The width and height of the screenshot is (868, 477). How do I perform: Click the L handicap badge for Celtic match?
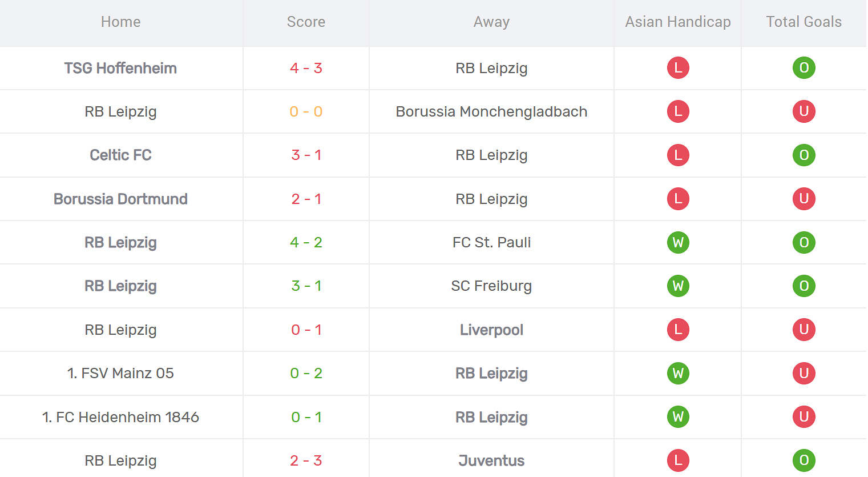pyautogui.click(x=678, y=155)
